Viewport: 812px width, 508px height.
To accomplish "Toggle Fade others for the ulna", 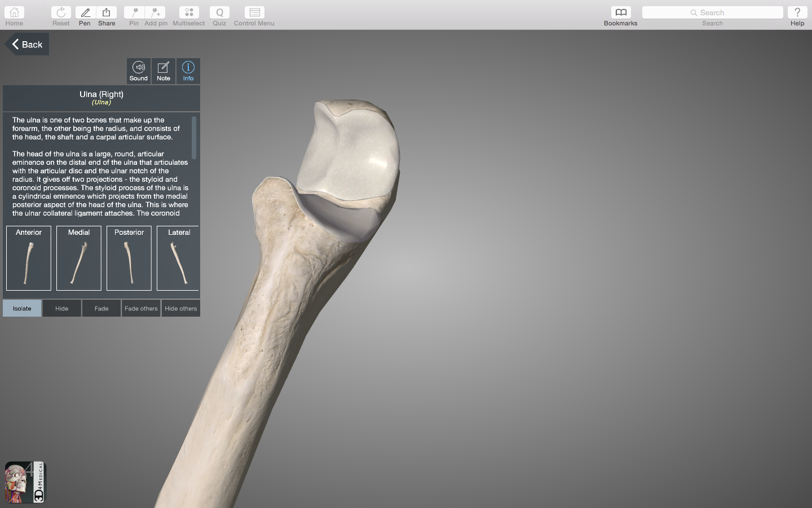I will coord(141,308).
